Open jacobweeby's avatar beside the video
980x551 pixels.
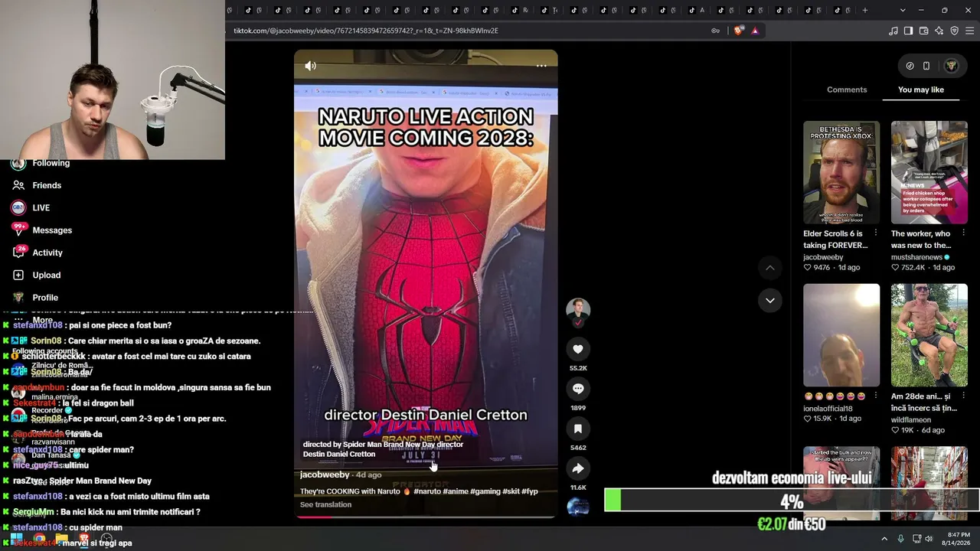[x=578, y=310]
